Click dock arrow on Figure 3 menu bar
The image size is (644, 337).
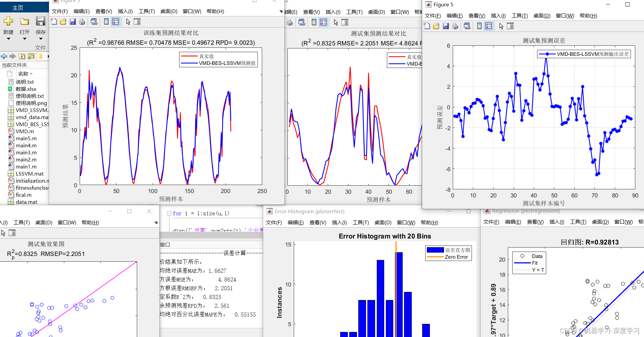pos(281,11)
